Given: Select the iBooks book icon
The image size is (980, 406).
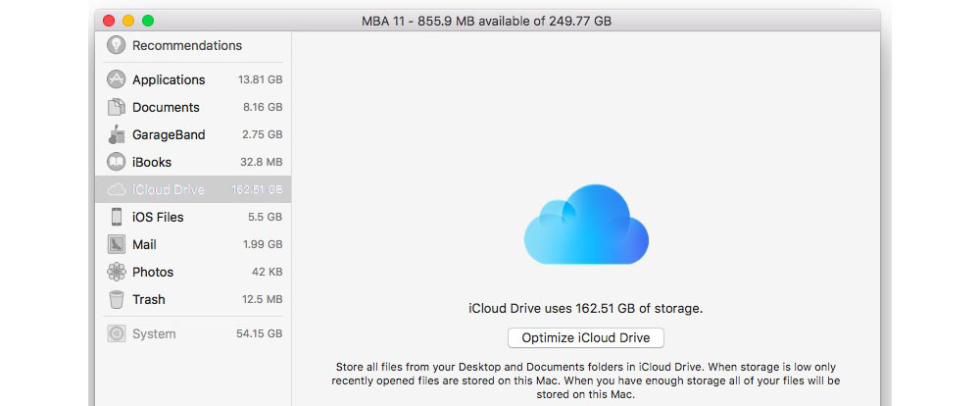Looking at the screenshot, I should coord(117,163).
